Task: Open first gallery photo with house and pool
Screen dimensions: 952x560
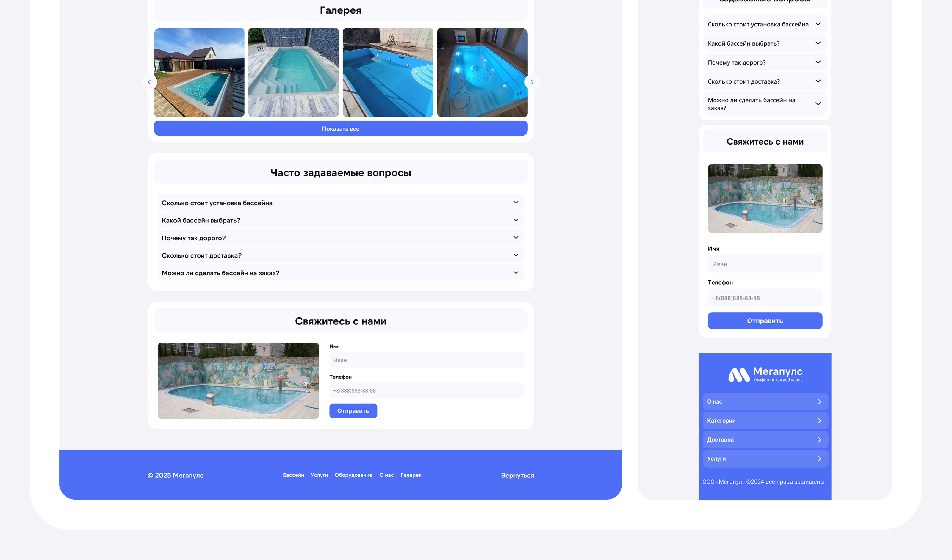Action: click(x=199, y=72)
